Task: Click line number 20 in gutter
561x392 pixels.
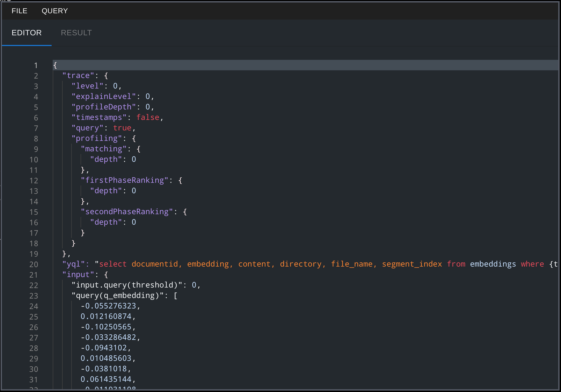Action: pos(34,264)
